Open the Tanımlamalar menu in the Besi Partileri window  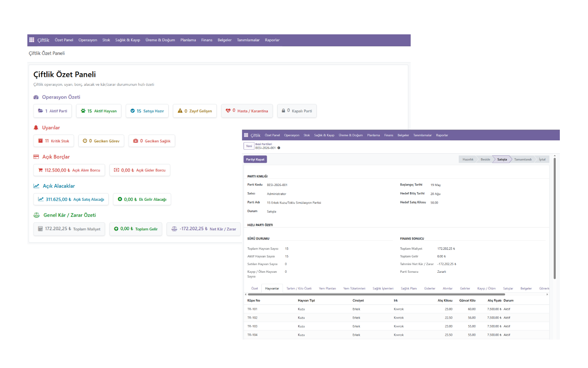[422, 135]
